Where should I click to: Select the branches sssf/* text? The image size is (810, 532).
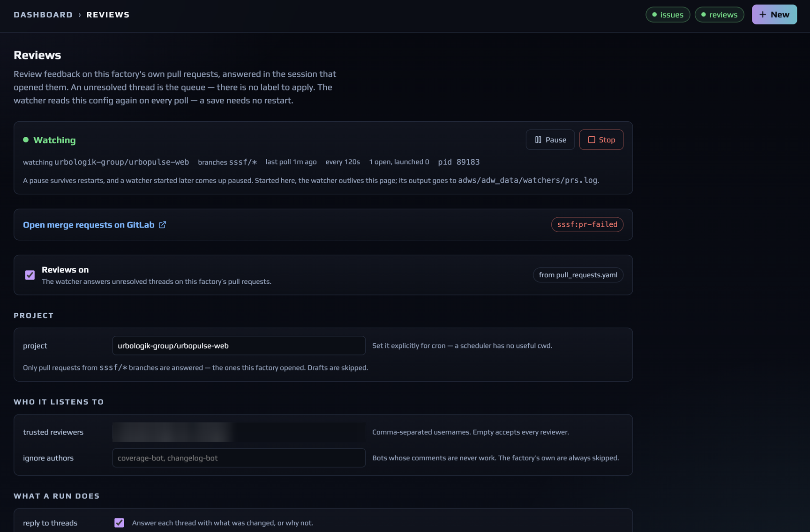pos(227,162)
